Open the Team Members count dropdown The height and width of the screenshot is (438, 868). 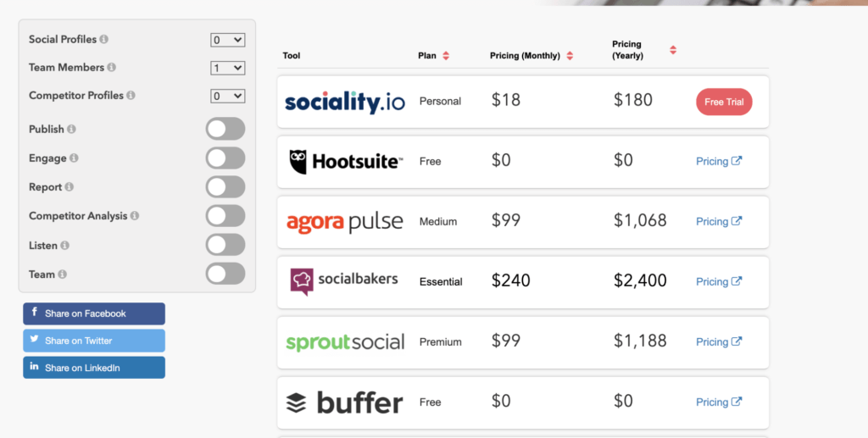227,68
